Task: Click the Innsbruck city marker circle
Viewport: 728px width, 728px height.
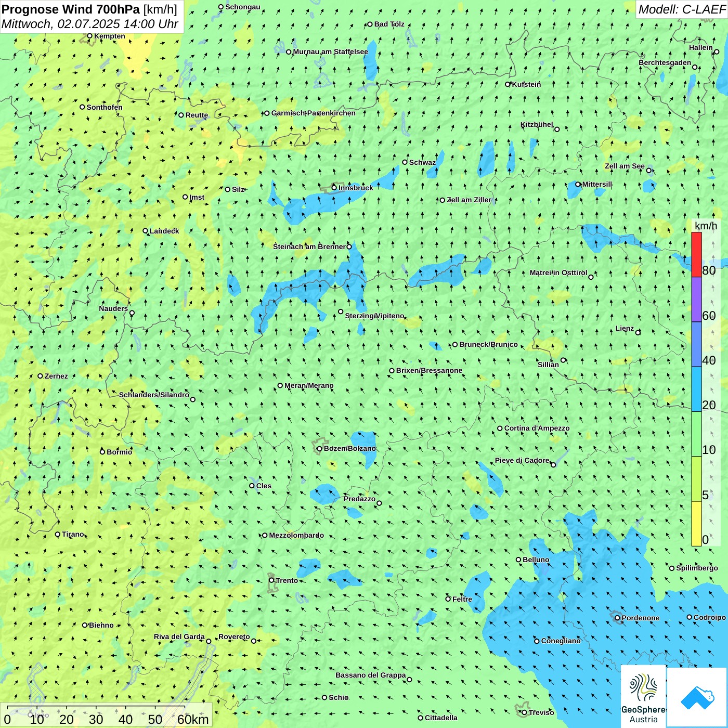Action: [x=334, y=188]
